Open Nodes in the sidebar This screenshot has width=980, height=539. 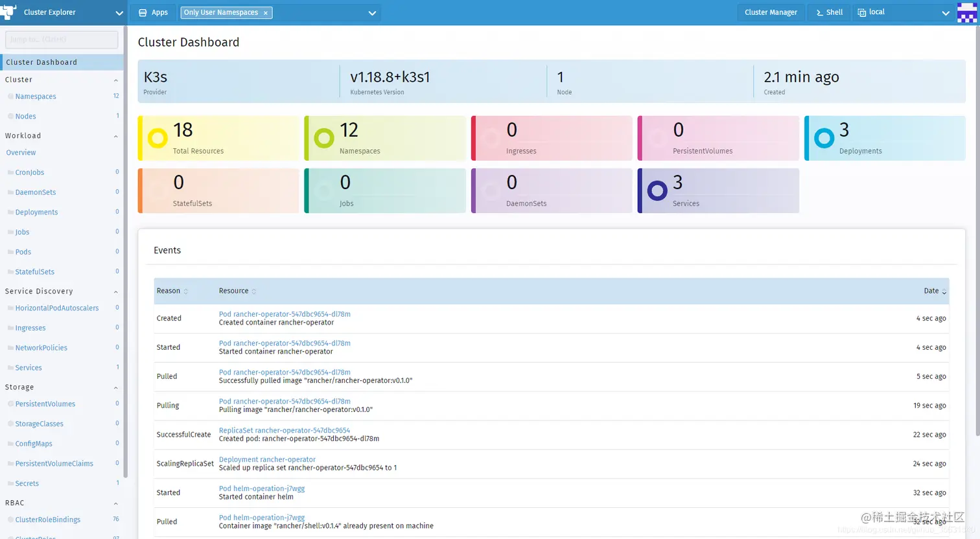click(25, 117)
